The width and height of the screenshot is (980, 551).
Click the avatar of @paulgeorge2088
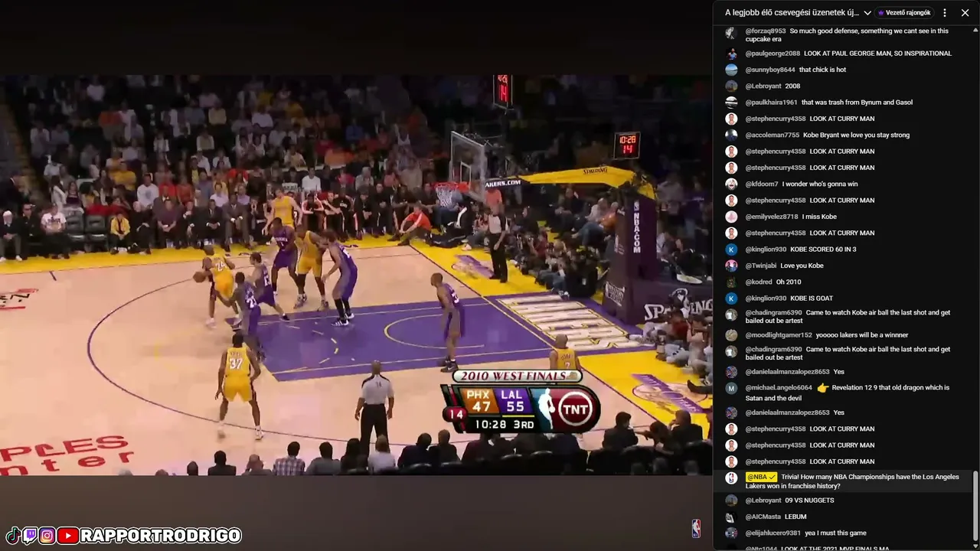click(731, 54)
